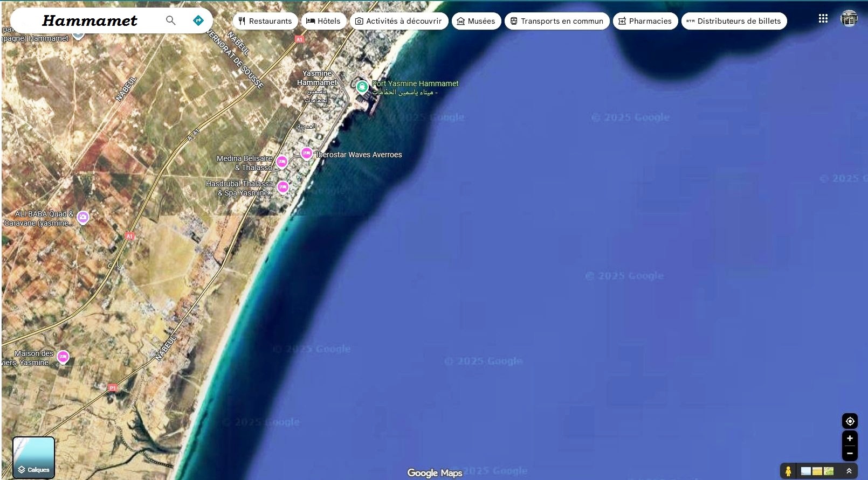The height and width of the screenshot is (480, 868).
Task: Center map on your location
Action: point(850,421)
